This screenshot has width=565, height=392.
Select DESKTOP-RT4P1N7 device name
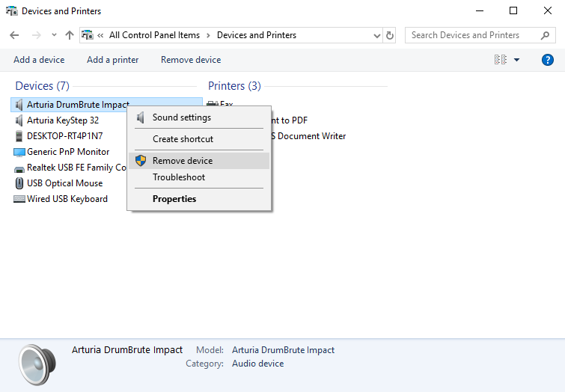point(65,136)
